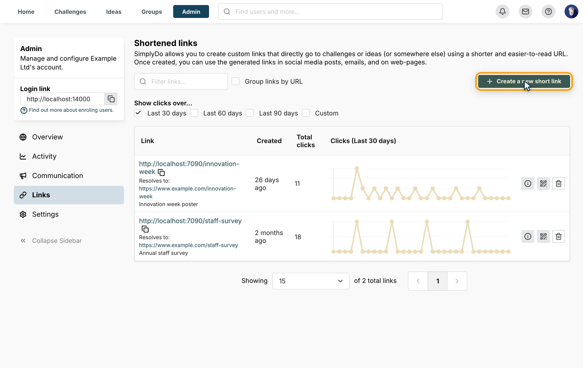Copy the staff-survey short link

(x=145, y=229)
